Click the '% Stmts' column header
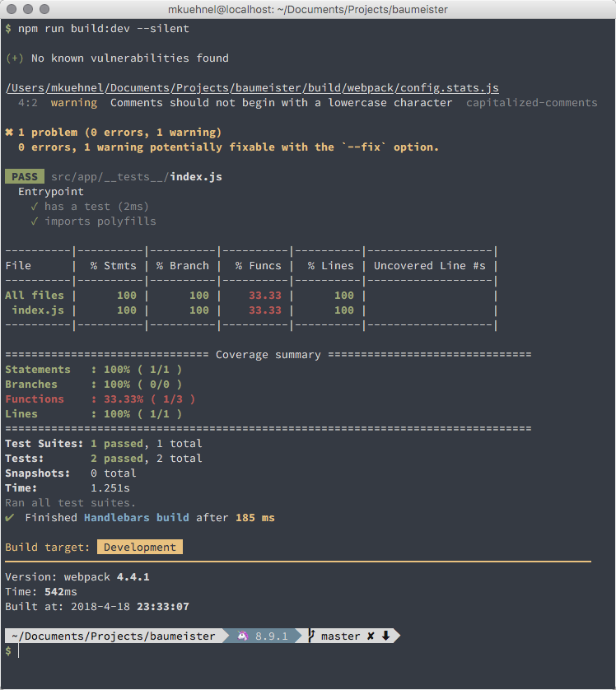616x690 pixels. point(114,266)
